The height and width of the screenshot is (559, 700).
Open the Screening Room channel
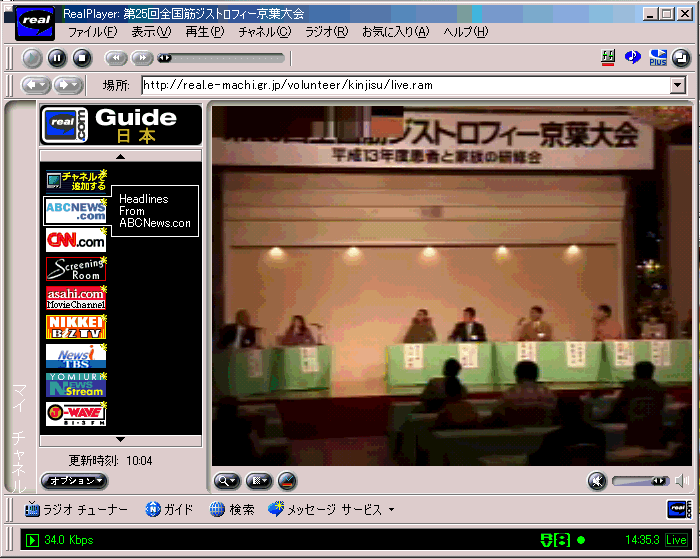(x=75, y=269)
